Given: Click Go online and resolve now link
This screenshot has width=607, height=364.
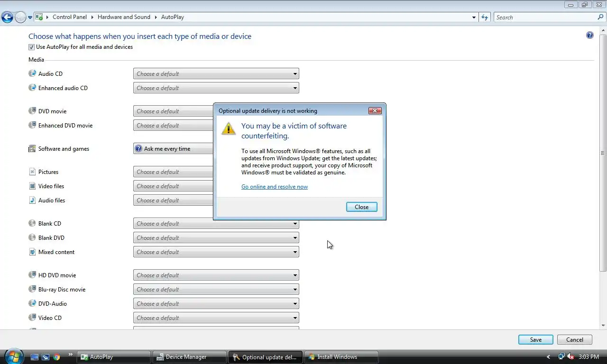Looking at the screenshot, I should click(x=275, y=187).
